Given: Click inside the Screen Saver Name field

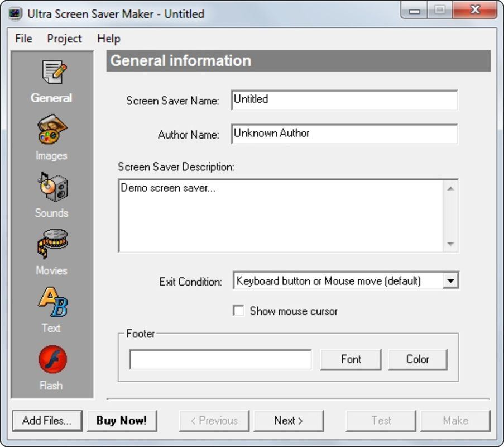Looking at the screenshot, I should click(343, 101).
